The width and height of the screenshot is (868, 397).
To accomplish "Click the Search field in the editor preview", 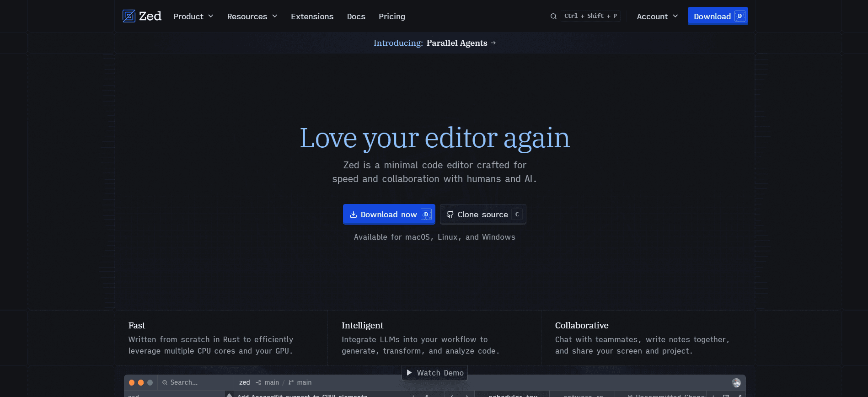I will pyautogui.click(x=196, y=382).
